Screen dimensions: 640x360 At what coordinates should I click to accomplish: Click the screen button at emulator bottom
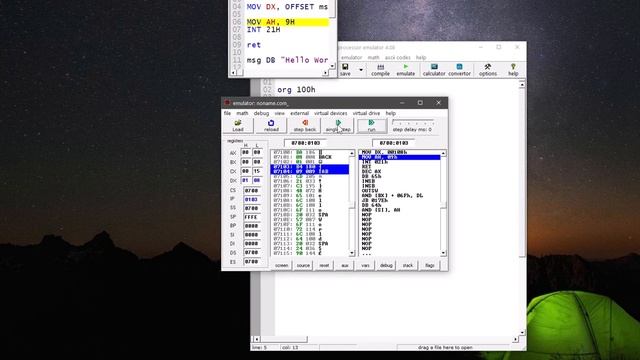pyautogui.click(x=282, y=265)
